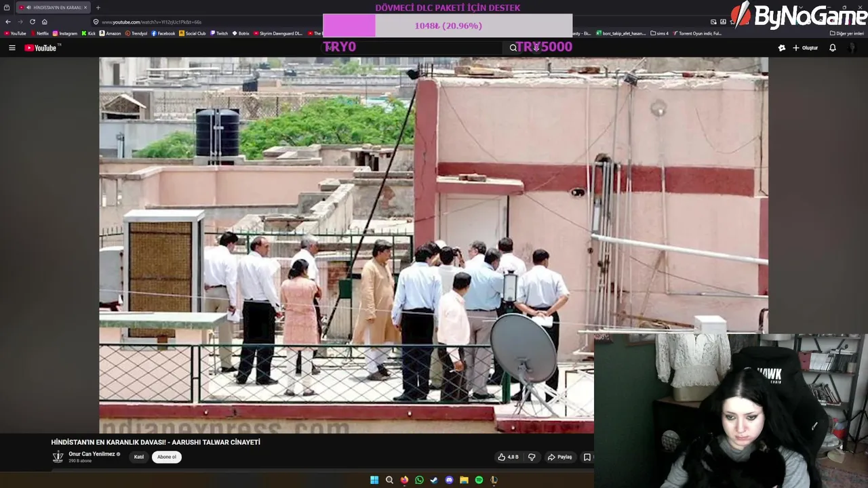Open Windows taskbar search
Screen dimensions: 868x488
pos(389,480)
